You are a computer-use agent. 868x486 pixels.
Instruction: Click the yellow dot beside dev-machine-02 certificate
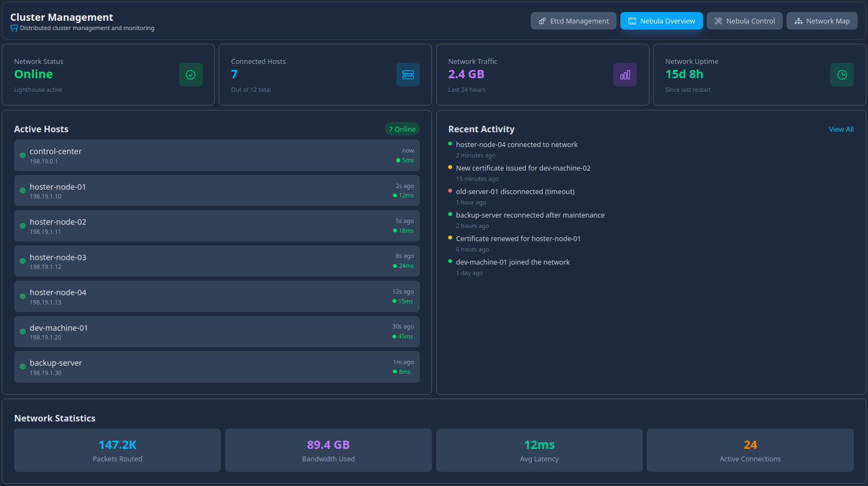click(450, 167)
